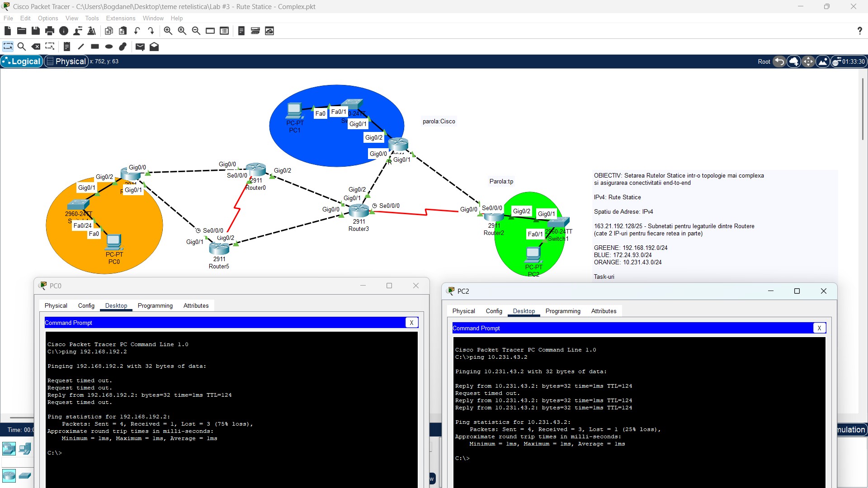The width and height of the screenshot is (868, 488).
Task: Activate the Select tool
Action: [8, 47]
